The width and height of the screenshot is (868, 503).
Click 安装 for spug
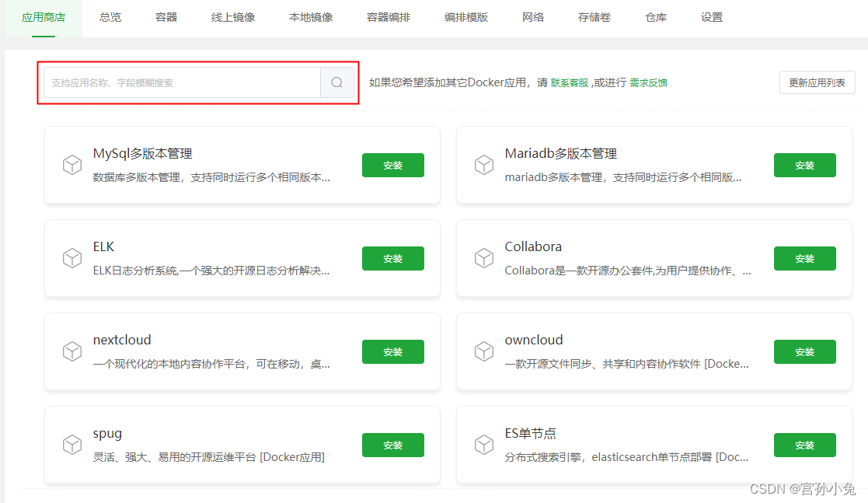(393, 445)
